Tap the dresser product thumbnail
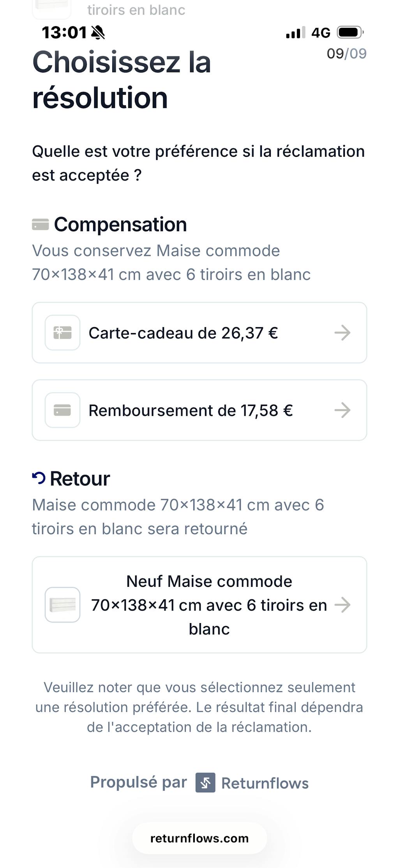The width and height of the screenshot is (399, 868). point(62,605)
